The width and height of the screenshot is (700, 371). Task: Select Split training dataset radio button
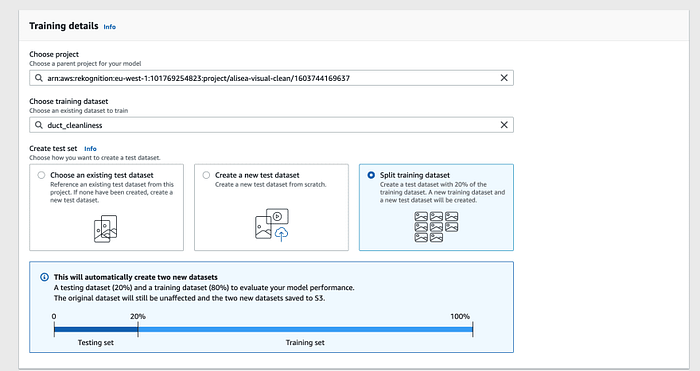[371, 175]
